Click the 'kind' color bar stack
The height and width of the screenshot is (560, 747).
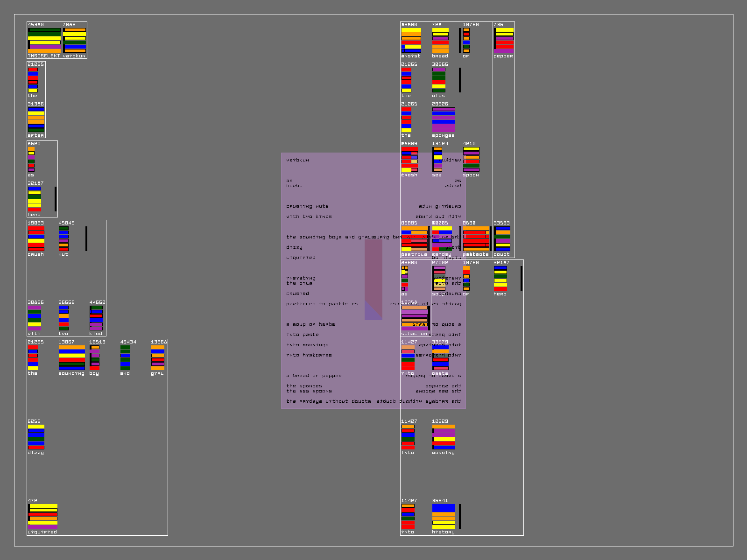coord(96,318)
